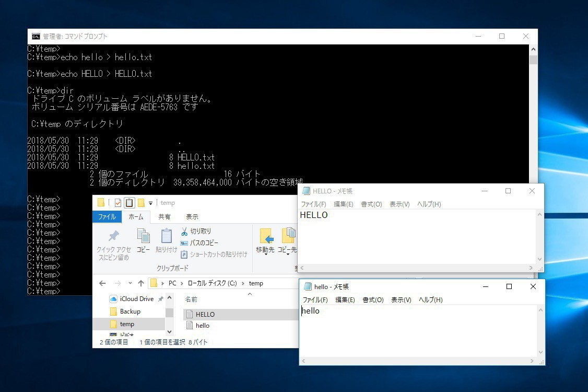Click the Copy path (パスのコピー) icon
Screen dimensions: 588x392
point(184,243)
